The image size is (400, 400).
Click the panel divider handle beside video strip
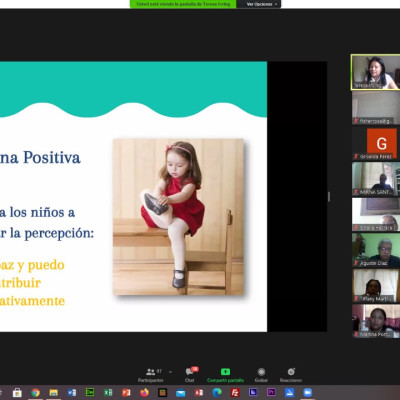click(329, 197)
